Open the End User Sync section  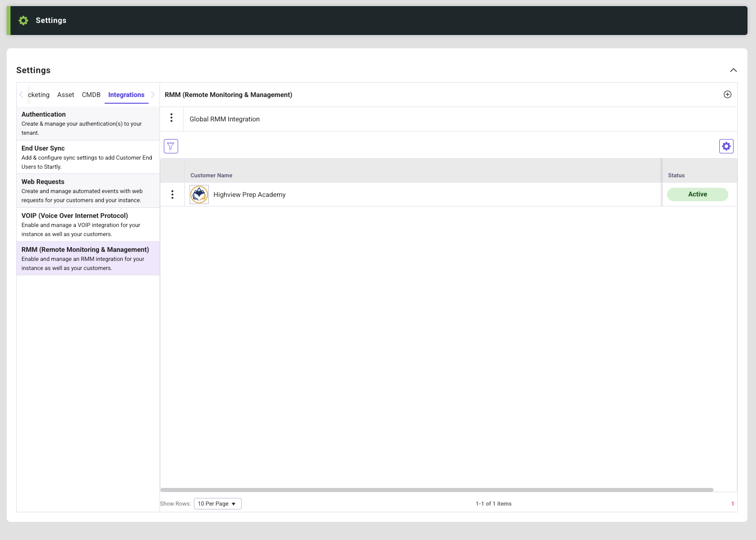tap(88, 157)
